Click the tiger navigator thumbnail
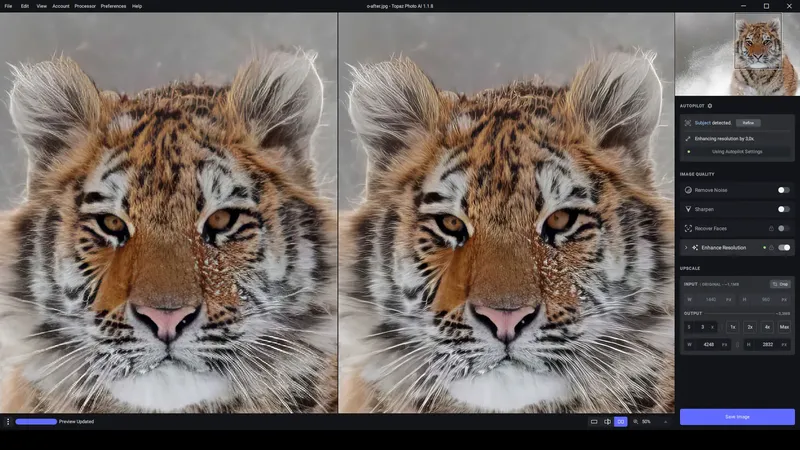This screenshot has height=450, width=800. tap(737, 54)
